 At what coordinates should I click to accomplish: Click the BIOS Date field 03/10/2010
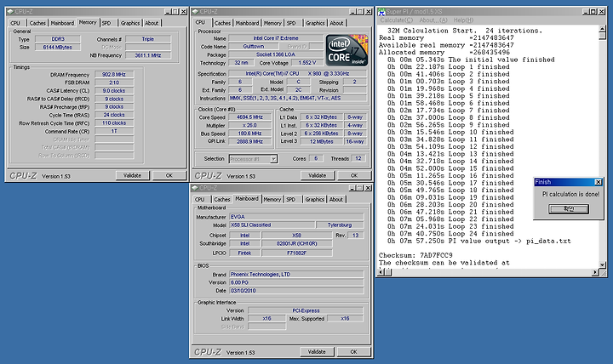point(296,291)
